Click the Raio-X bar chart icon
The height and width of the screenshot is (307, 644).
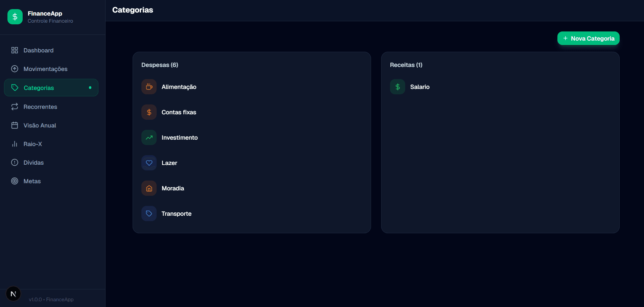tap(15, 144)
